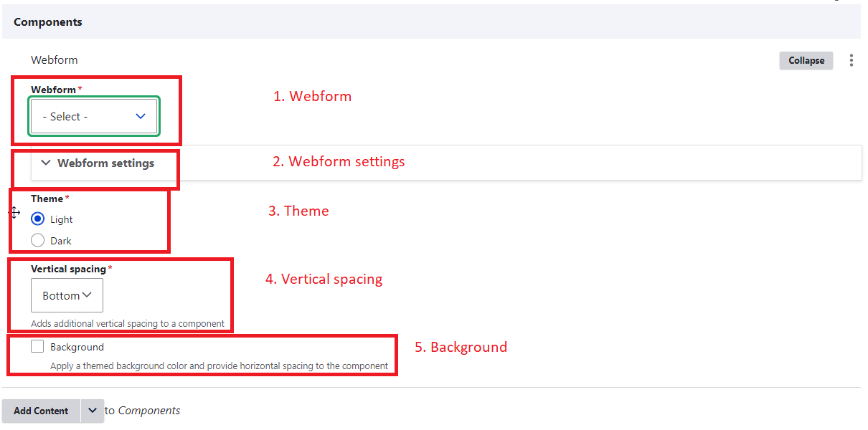Open the Webform select dropdown
Screen dimensions: 868x430
point(93,116)
